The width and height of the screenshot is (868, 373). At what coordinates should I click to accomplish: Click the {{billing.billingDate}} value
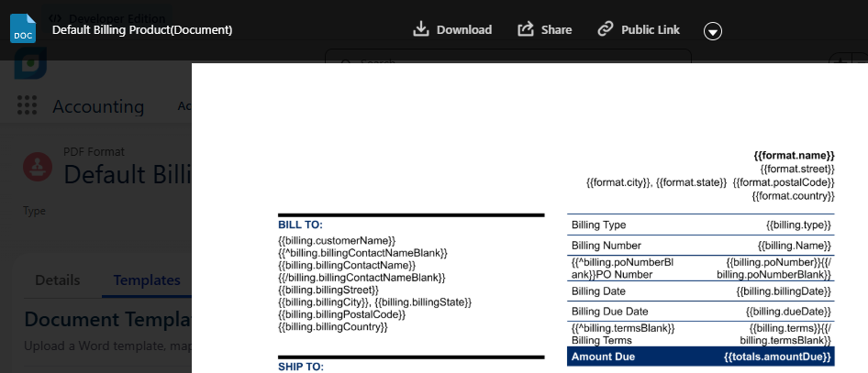click(784, 291)
